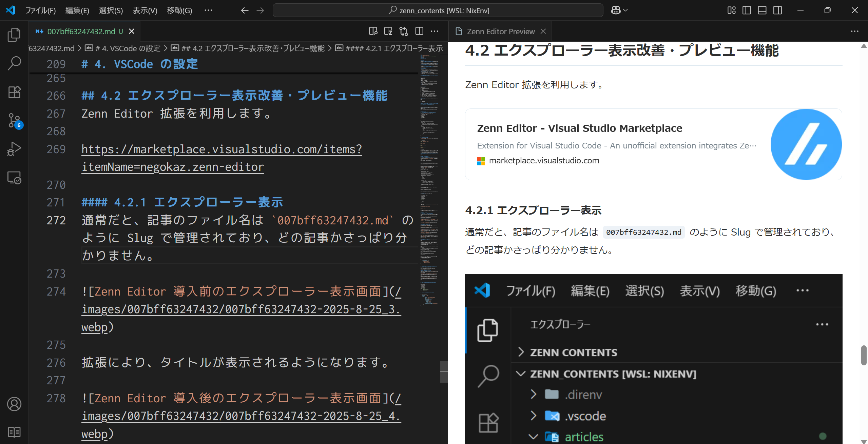This screenshot has height=444, width=868.
Task: Click the Zenn preview editor toolbar icon
Action: point(388,31)
